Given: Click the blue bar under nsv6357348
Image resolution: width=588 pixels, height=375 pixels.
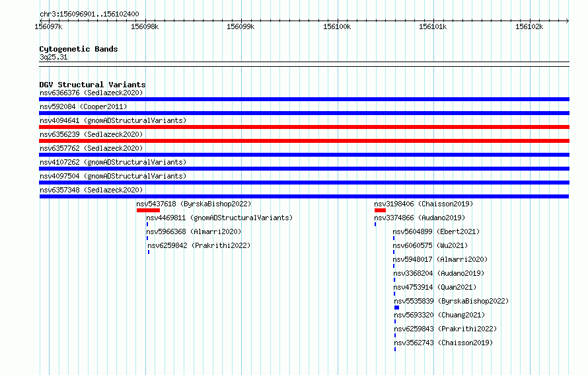Looking at the screenshot, I should [304, 196].
